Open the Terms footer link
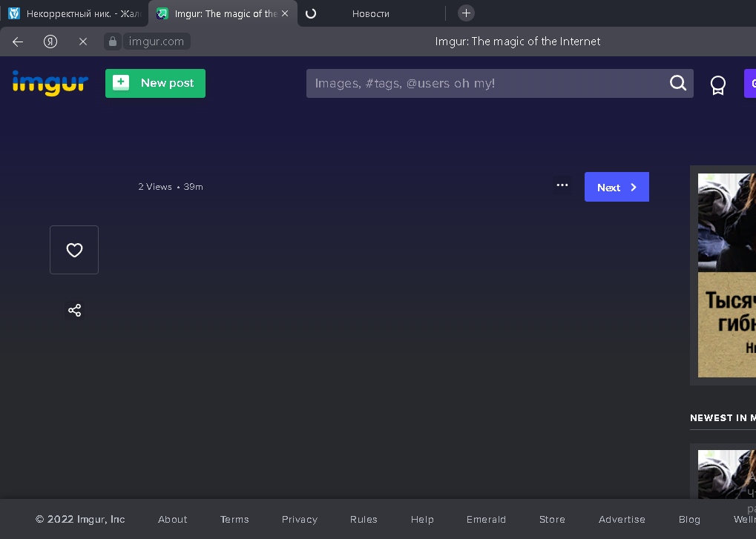Image resolution: width=756 pixels, height=539 pixels. coord(234,519)
